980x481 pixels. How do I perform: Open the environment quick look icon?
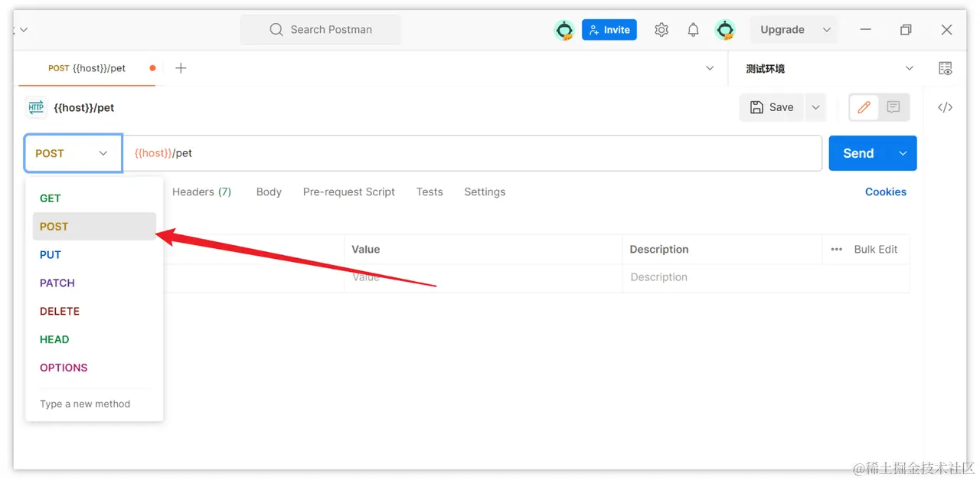(946, 68)
